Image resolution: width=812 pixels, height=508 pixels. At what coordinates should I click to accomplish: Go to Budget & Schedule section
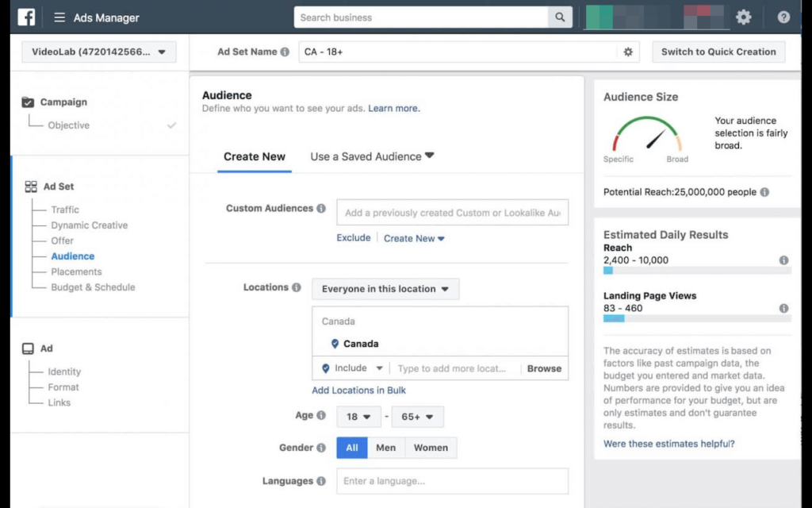tap(94, 287)
